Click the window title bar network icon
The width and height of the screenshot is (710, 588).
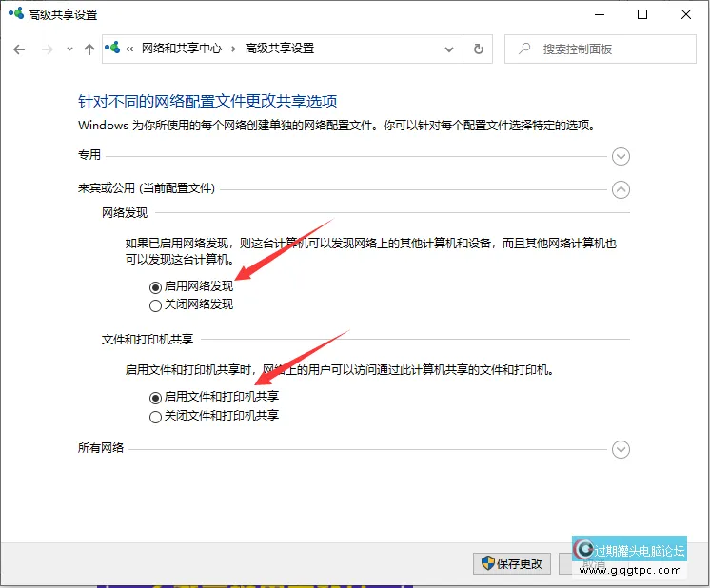point(16,13)
